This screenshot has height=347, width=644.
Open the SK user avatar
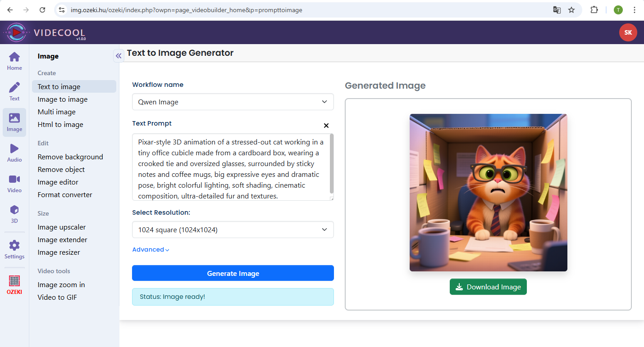tap(628, 32)
